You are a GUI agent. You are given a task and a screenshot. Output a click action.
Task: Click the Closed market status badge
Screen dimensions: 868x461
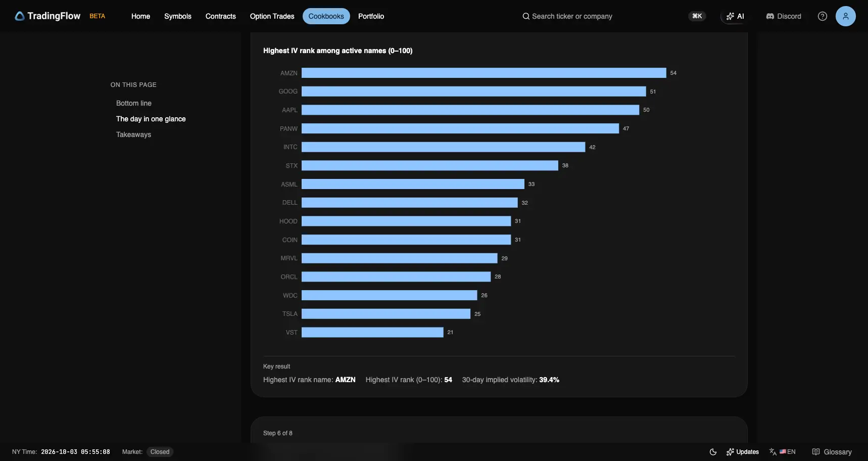tap(160, 452)
